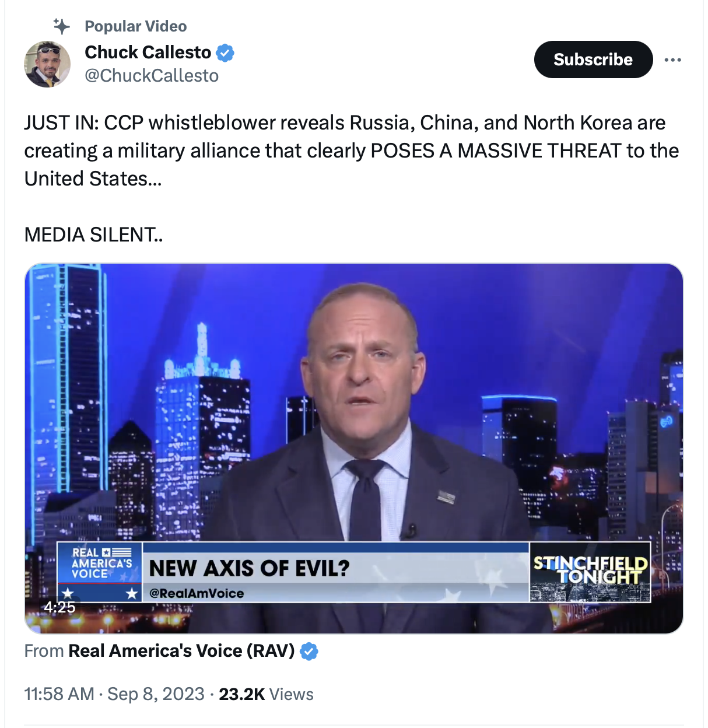708x728 pixels.
Task: Open the Chuck Callesto display name
Action: 148,52
